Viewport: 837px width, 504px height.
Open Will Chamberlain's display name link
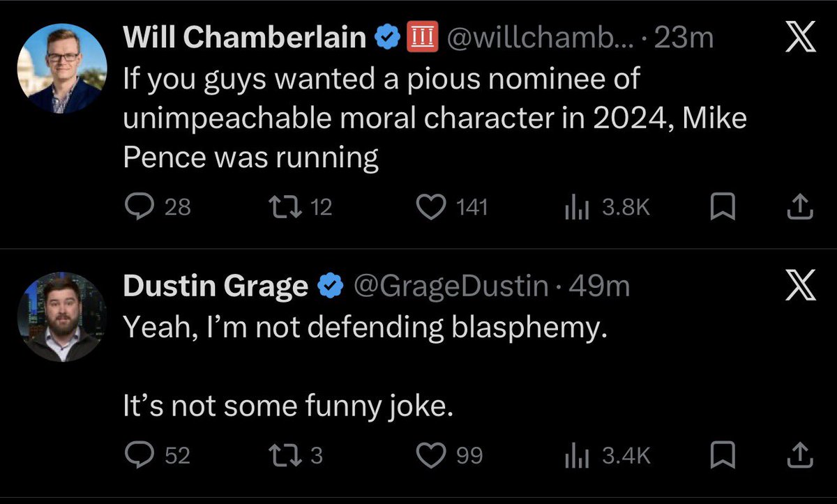click(245, 38)
